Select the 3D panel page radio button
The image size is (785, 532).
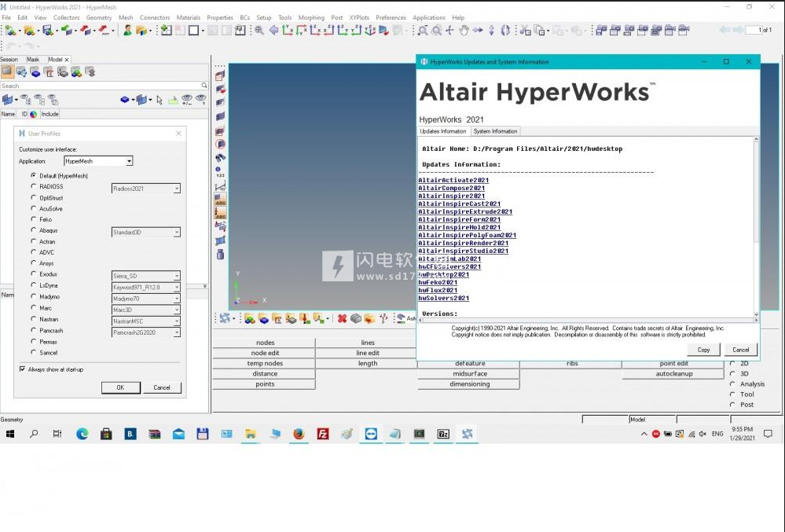[732, 373]
